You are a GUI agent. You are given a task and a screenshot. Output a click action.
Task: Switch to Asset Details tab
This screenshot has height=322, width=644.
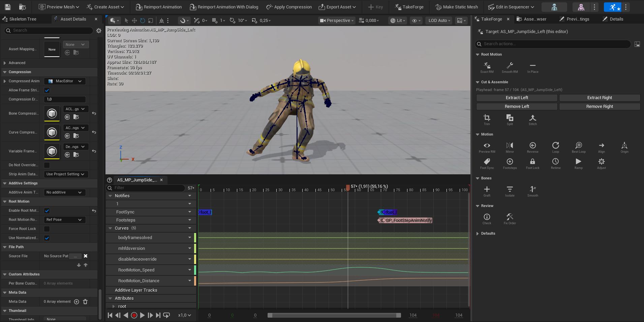[73, 19]
